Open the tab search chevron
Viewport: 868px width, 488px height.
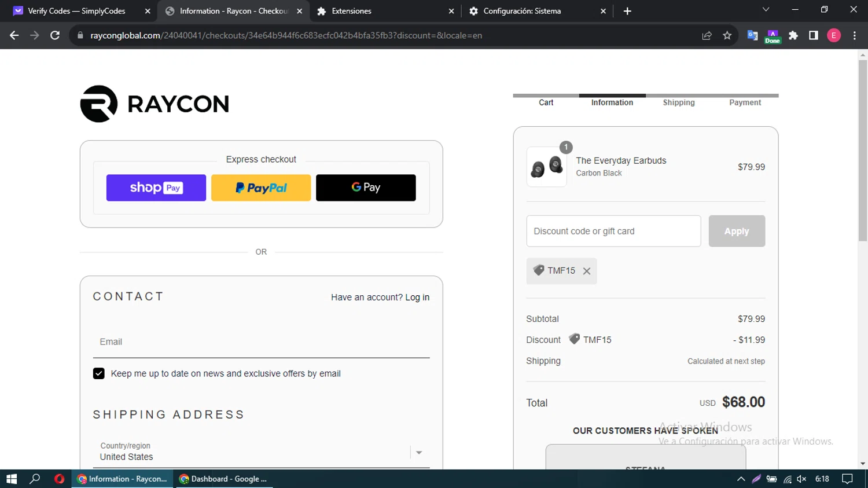click(766, 10)
